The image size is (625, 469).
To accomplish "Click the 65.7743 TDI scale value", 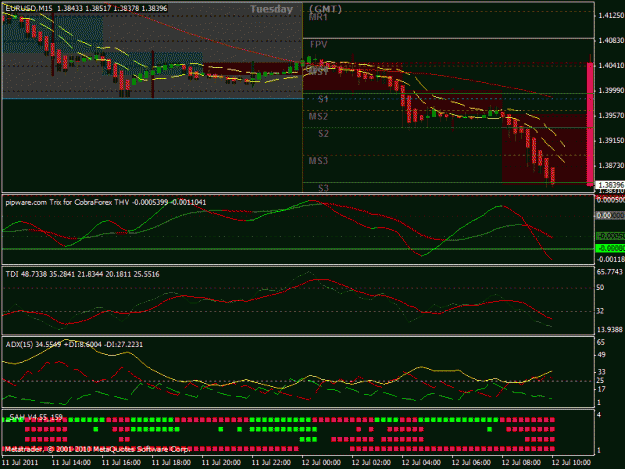I will coord(610,272).
